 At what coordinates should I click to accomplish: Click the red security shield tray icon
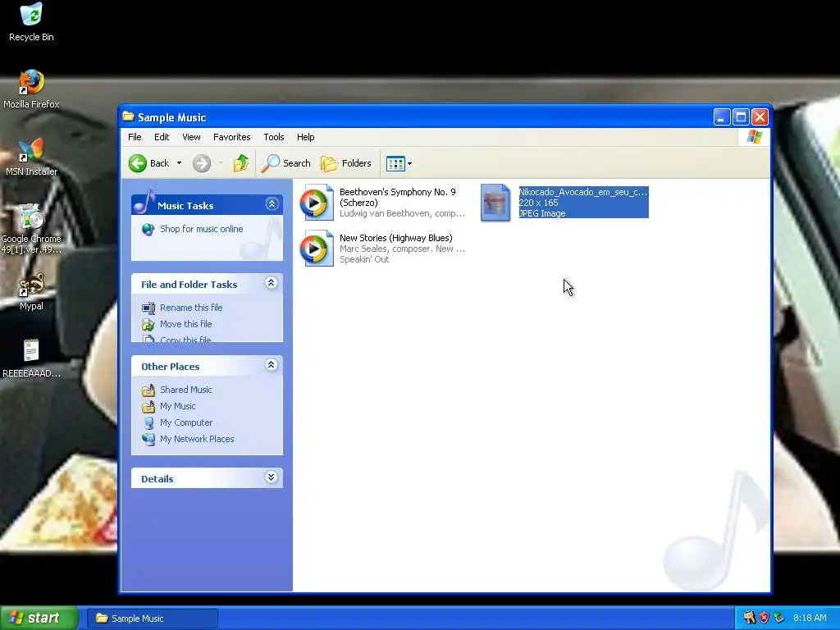[764, 618]
